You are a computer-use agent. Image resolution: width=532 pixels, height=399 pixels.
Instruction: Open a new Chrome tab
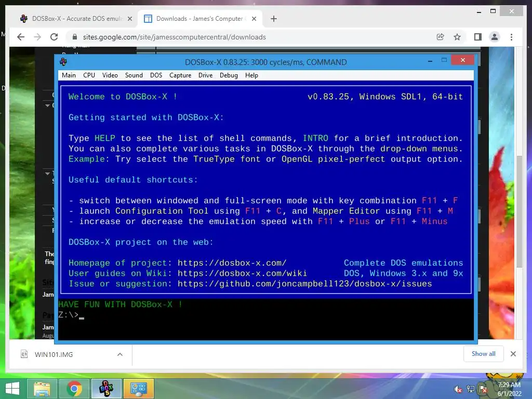(274, 19)
